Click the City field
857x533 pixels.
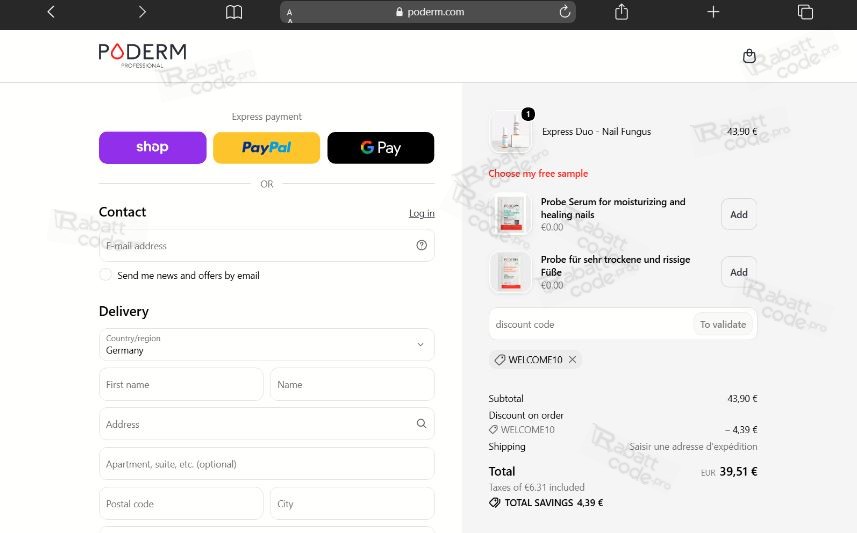[353, 503]
